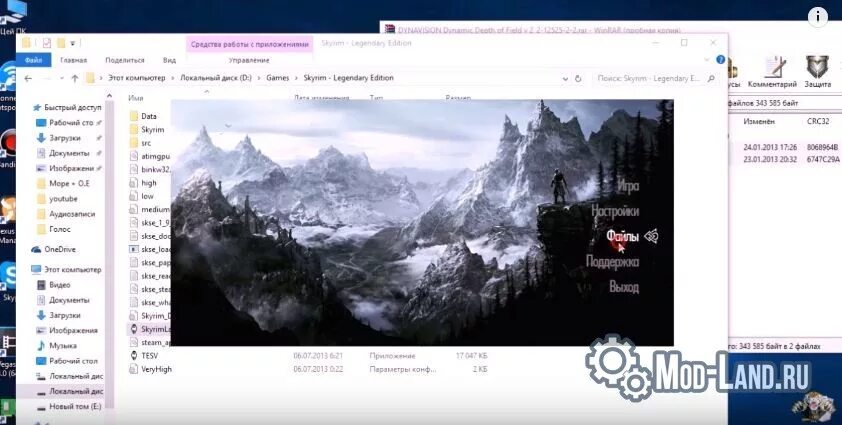Viewport: 842px width, 425px height.
Task: Switch to the Главная ribbon tab
Action: 74,60
